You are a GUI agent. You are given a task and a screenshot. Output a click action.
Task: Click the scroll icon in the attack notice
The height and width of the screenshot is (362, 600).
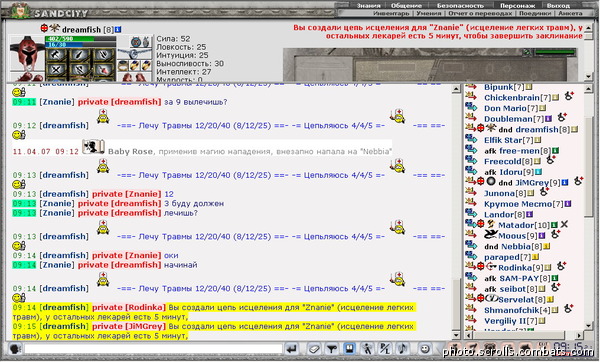coord(93,147)
